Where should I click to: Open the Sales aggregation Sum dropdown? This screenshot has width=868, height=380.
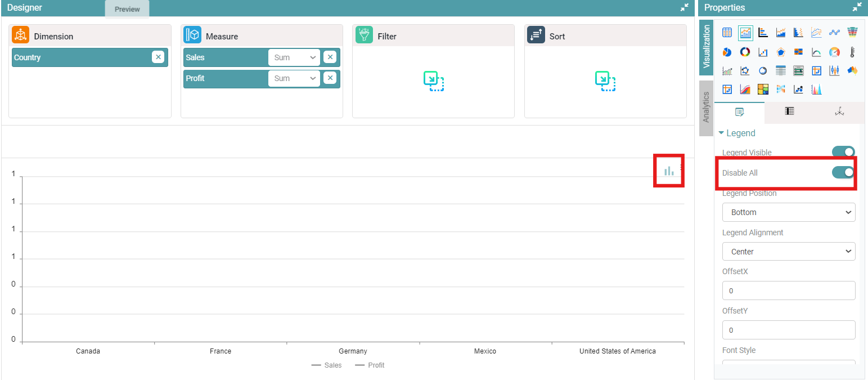pyautogui.click(x=294, y=57)
